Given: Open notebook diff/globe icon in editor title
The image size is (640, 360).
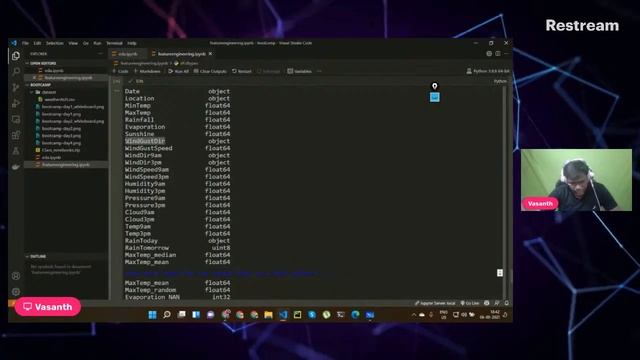Looking at the screenshot, I should tap(489, 53).
